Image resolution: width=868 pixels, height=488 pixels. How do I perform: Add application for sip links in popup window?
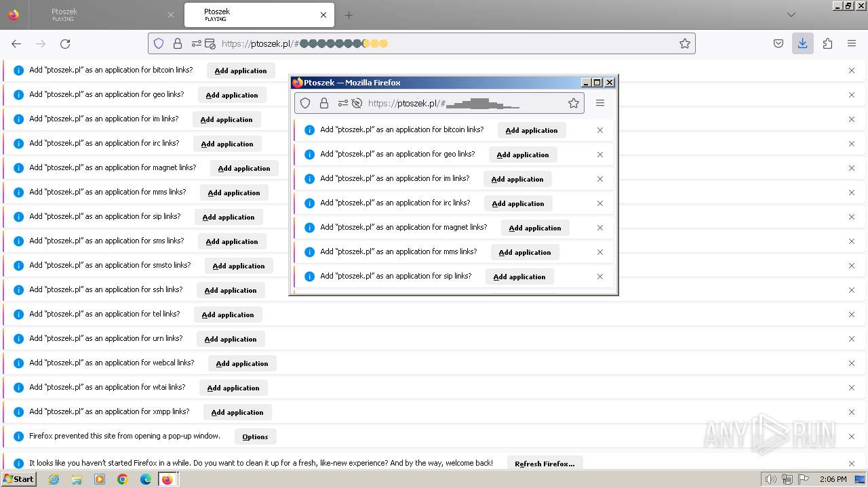pyautogui.click(x=519, y=277)
